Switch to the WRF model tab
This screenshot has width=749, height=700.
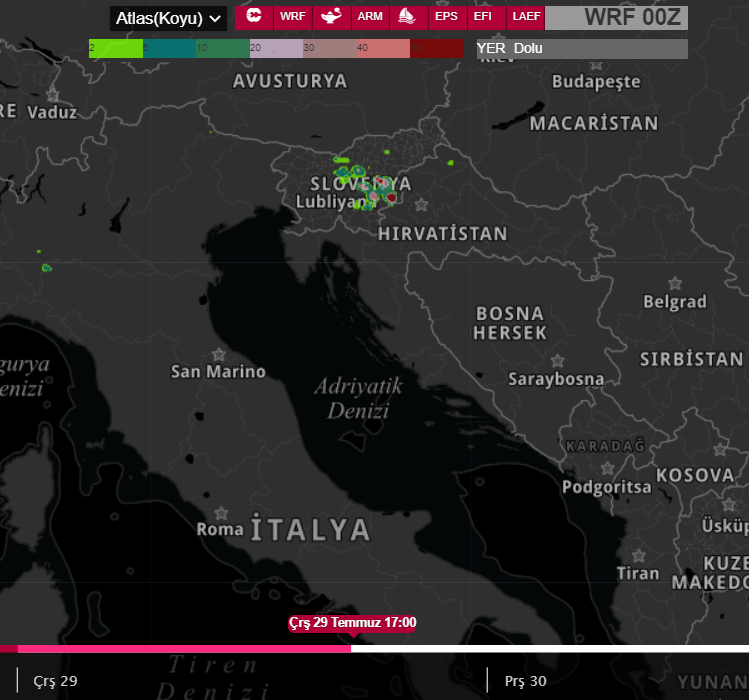click(293, 18)
